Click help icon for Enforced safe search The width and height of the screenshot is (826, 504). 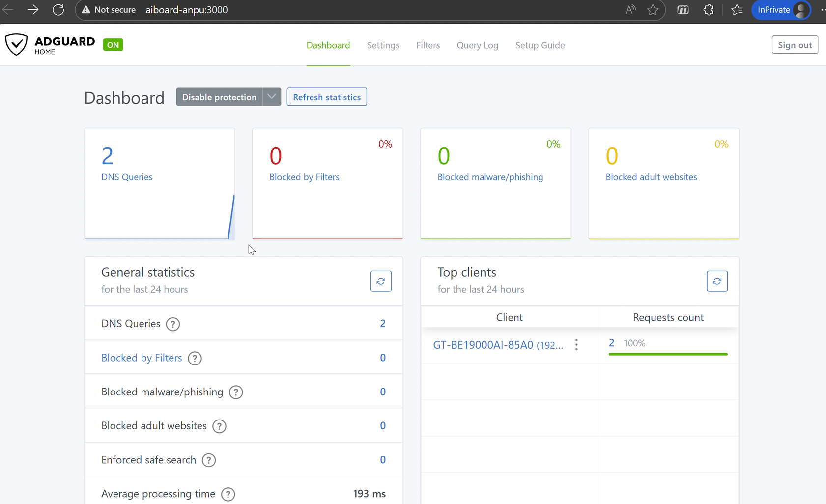pyautogui.click(x=209, y=460)
